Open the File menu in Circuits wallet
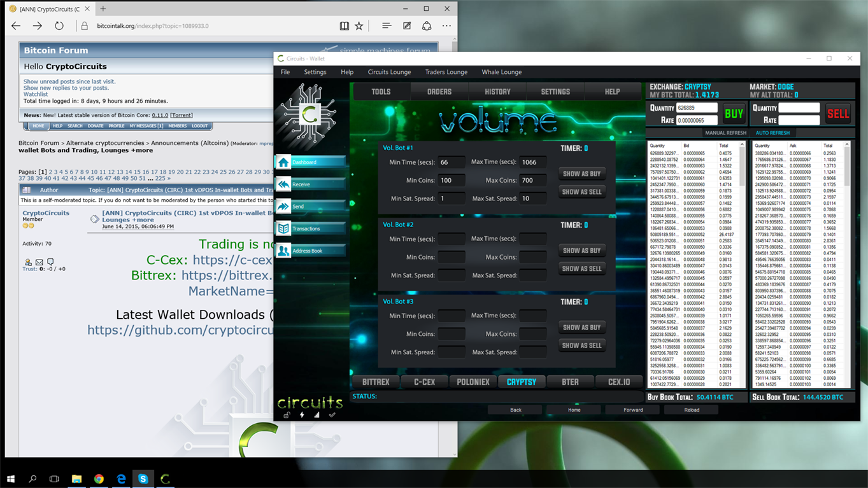This screenshot has width=868, height=488. (x=285, y=72)
